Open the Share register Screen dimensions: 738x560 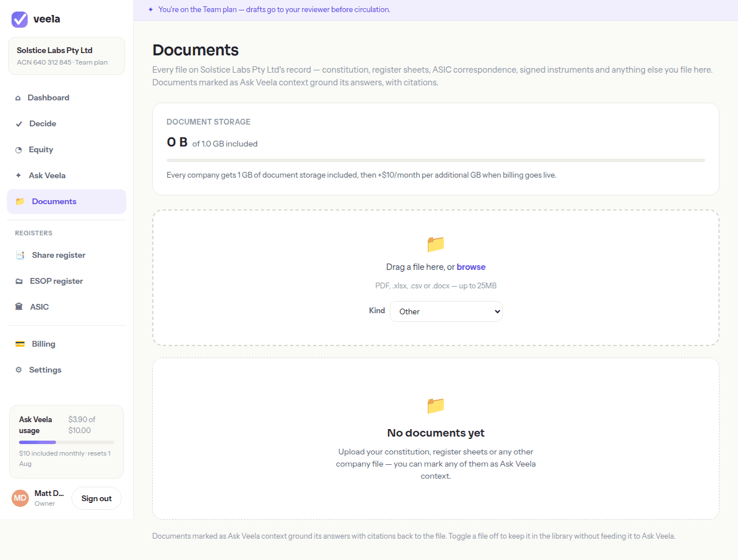pyautogui.click(x=66, y=255)
